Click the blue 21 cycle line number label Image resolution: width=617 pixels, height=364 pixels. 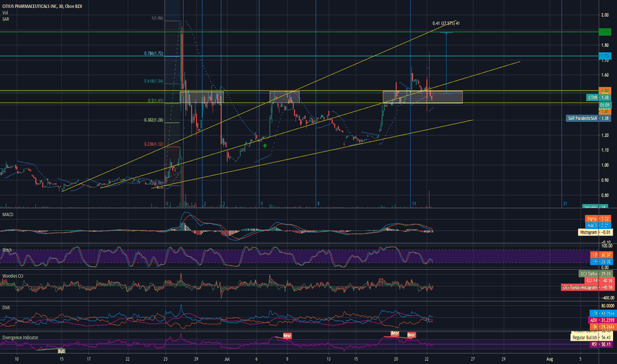[565, 203]
